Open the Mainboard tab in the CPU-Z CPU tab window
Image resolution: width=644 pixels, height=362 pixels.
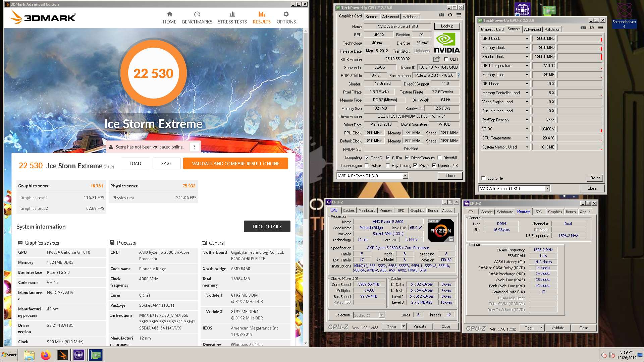click(367, 210)
